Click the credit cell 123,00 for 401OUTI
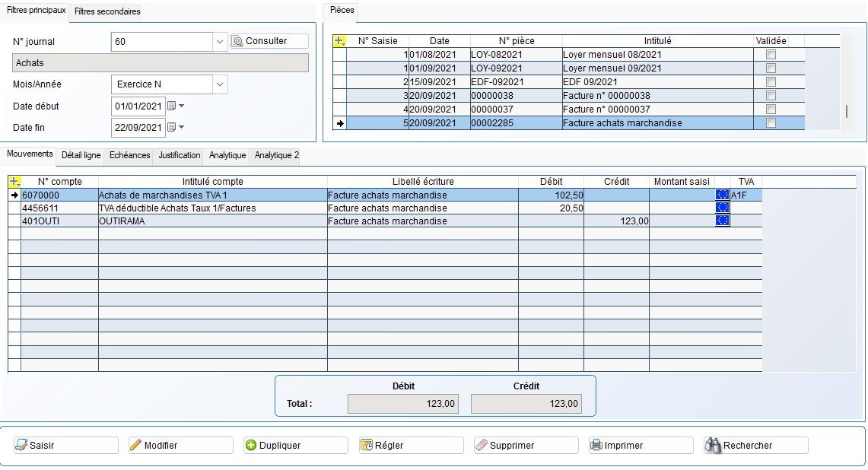The height and width of the screenshot is (470, 868). pos(616,221)
